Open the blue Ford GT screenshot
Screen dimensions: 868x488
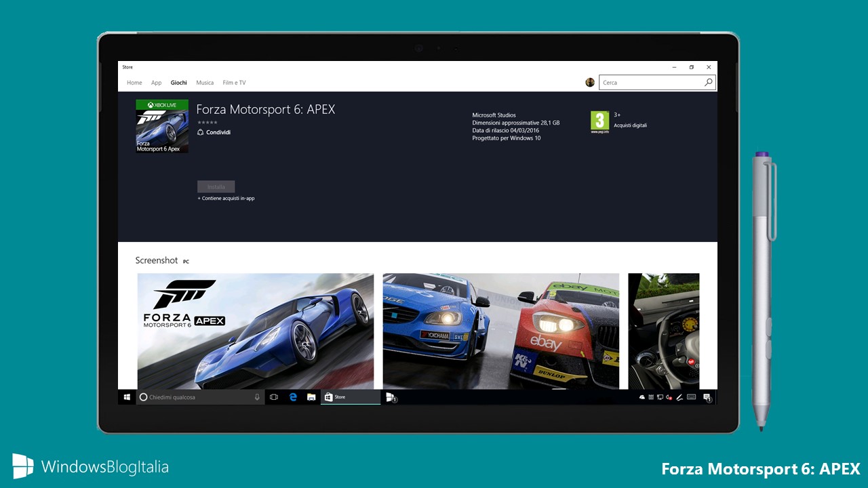point(255,331)
